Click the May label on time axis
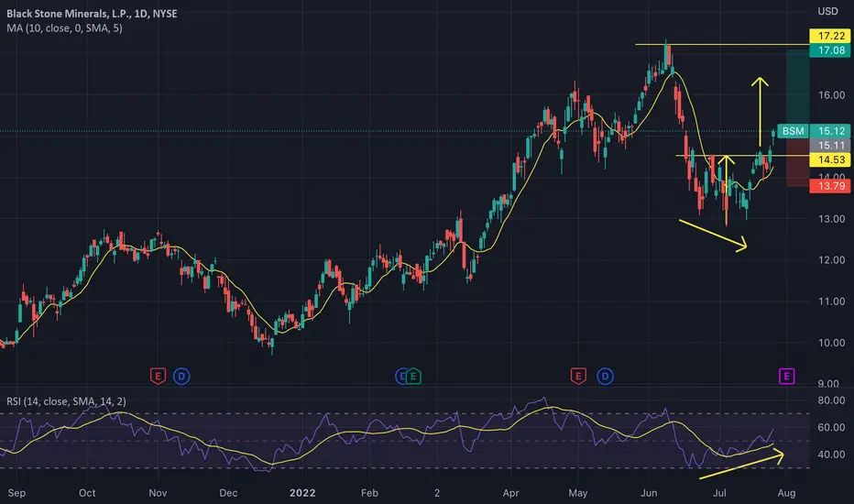854x504 pixels. (578, 493)
